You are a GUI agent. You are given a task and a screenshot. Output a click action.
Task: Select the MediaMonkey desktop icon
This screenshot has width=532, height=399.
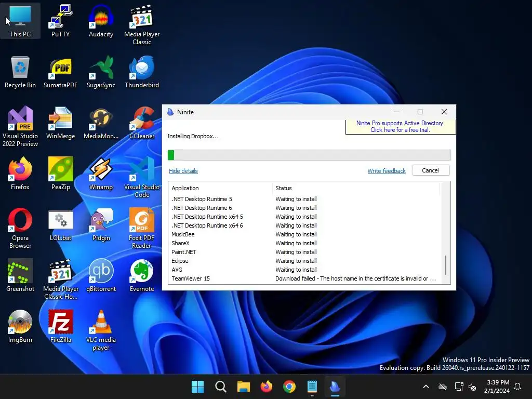(x=101, y=123)
